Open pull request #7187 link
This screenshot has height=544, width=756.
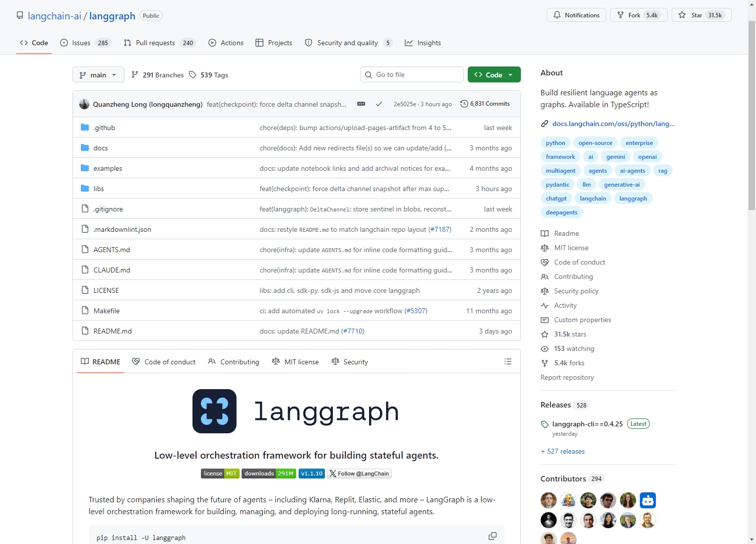(440, 229)
